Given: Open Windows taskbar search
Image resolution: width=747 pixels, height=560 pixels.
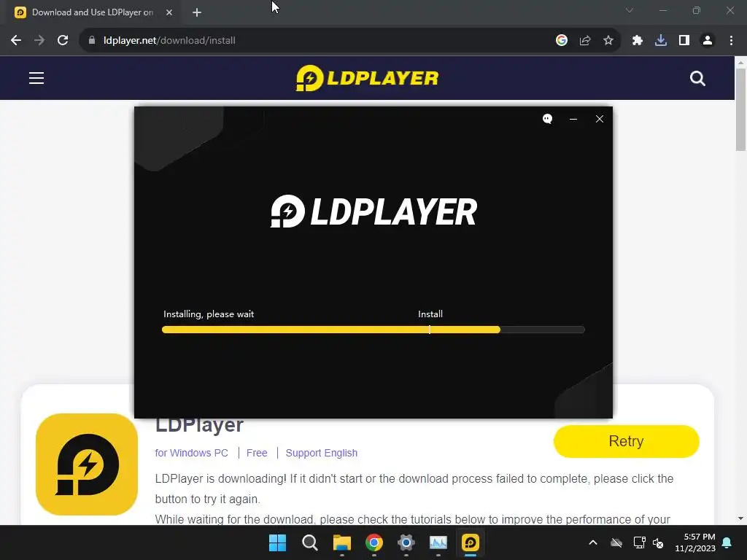Looking at the screenshot, I should pos(309,542).
